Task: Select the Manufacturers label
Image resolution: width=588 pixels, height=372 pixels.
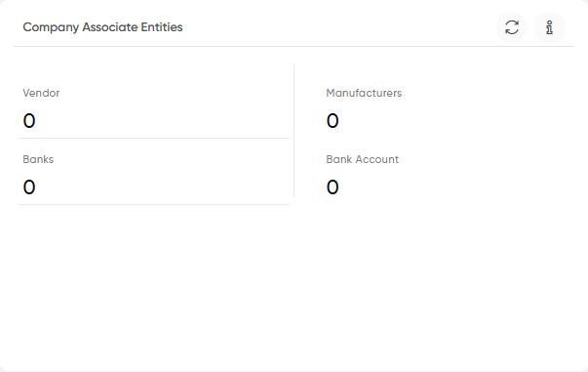Action: tap(364, 93)
